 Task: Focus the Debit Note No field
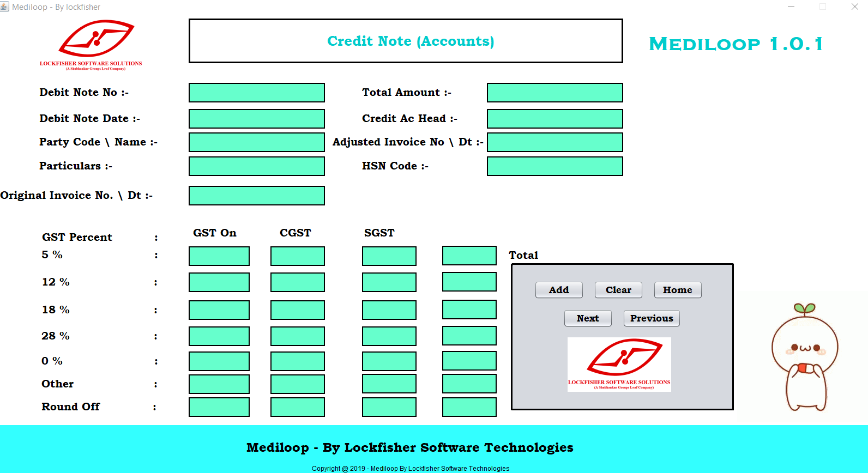(x=256, y=93)
